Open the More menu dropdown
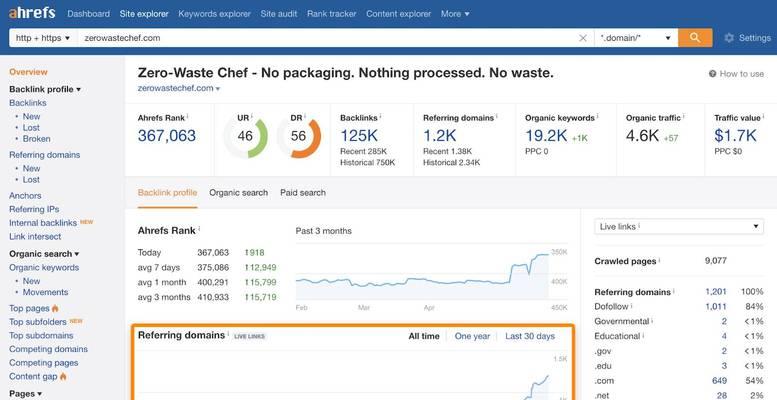The image size is (777, 400). click(455, 14)
